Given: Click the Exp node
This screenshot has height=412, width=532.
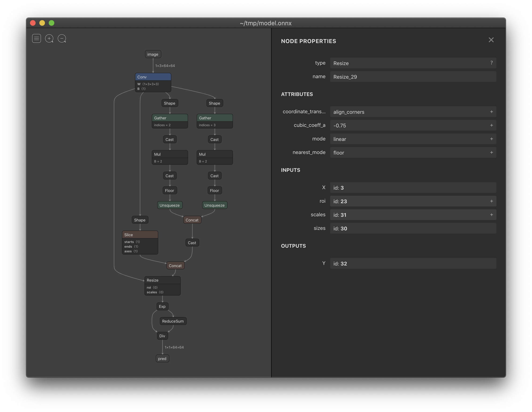Looking at the screenshot, I should click(x=162, y=306).
